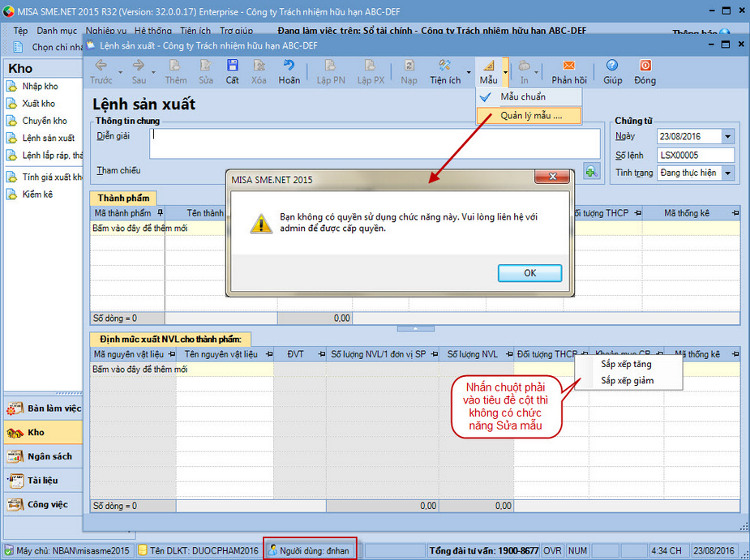The image size is (750, 560).
Task: Click the Diễn giải description field
Action: tap(375, 143)
